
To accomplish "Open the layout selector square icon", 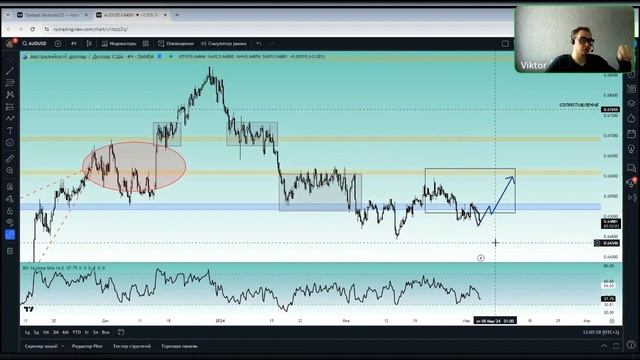I will [505, 44].
